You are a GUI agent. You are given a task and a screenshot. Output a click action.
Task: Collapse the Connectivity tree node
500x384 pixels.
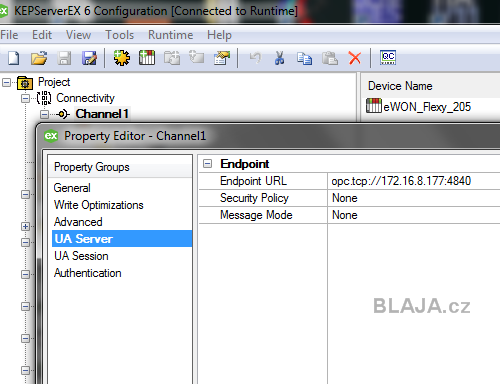tap(25, 98)
